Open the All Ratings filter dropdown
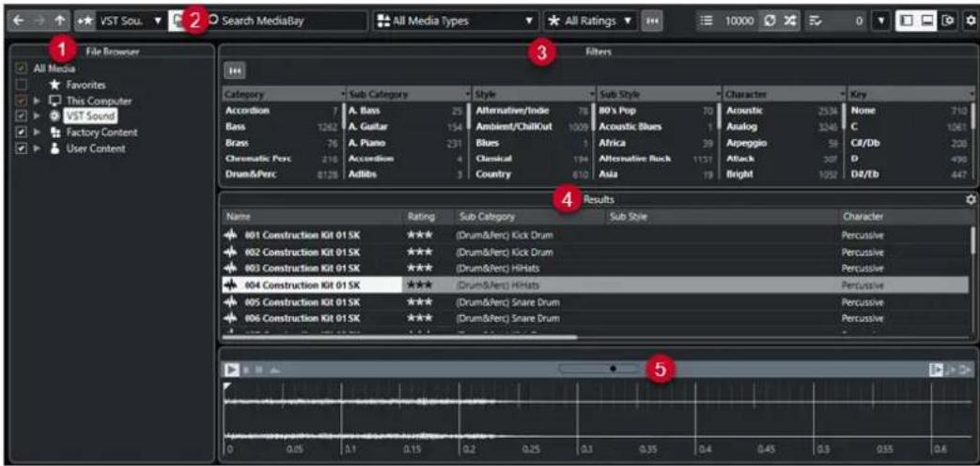This screenshot has height=466, width=980. pyautogui.click(x=589, y=21)
